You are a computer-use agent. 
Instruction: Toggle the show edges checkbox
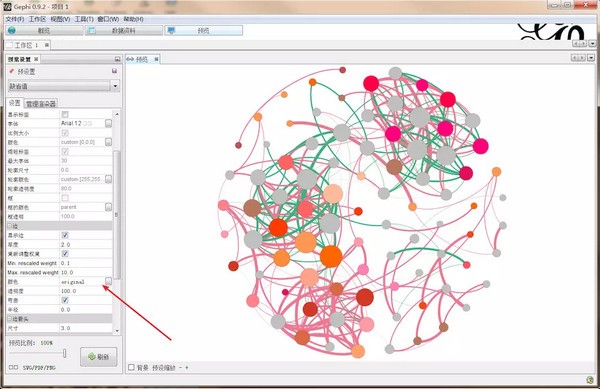tap(65, 235)
